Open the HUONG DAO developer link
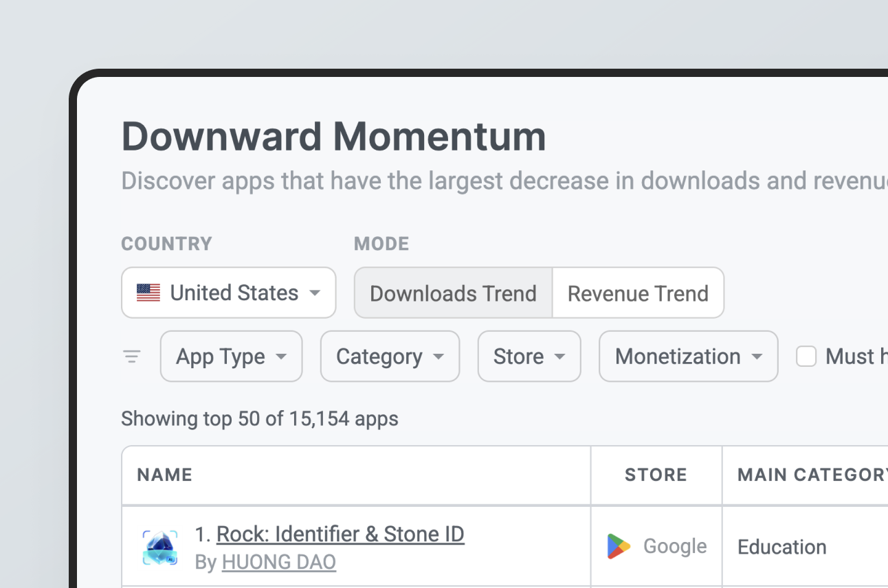 click(278, 562)
